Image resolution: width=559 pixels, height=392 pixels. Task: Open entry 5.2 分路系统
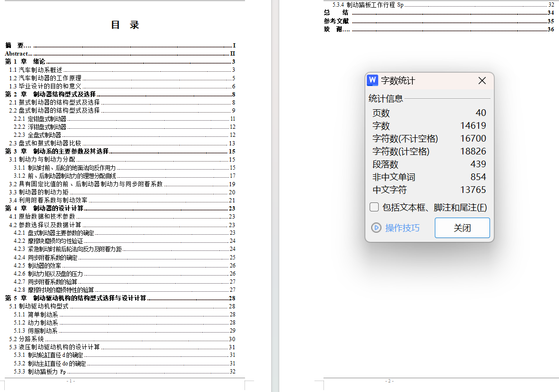coord(122,339)
